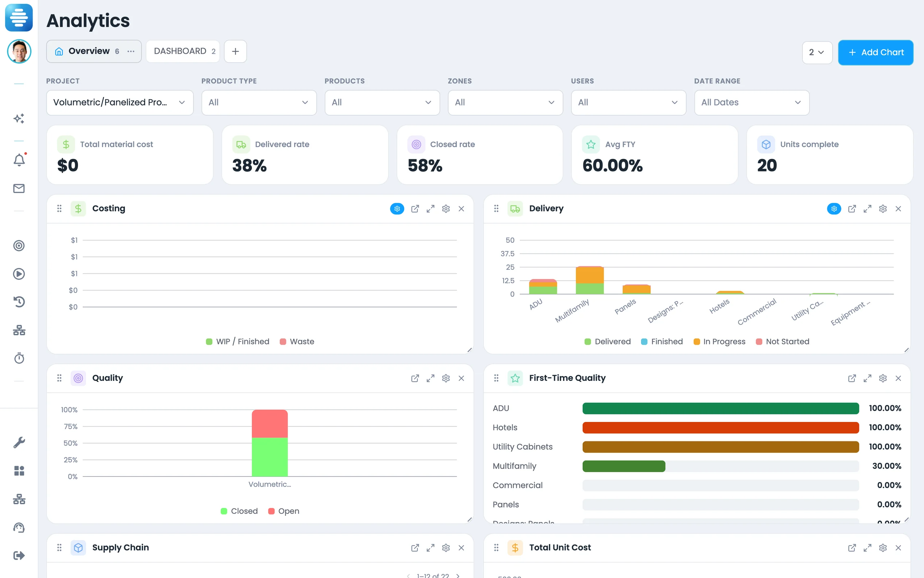Open the history clock sidebar icon

pyautogui.click(x=19, y=302)
